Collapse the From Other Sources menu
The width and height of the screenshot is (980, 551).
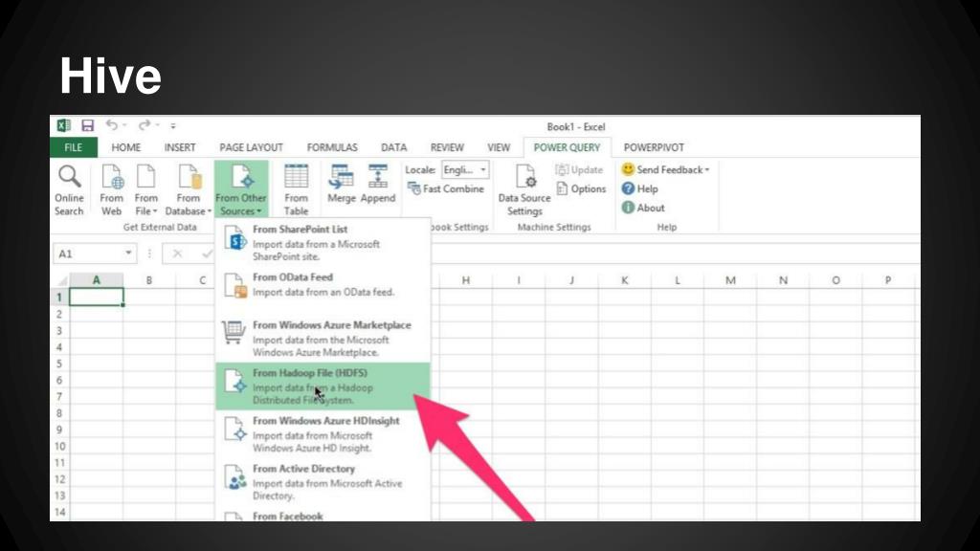point(241,189)
